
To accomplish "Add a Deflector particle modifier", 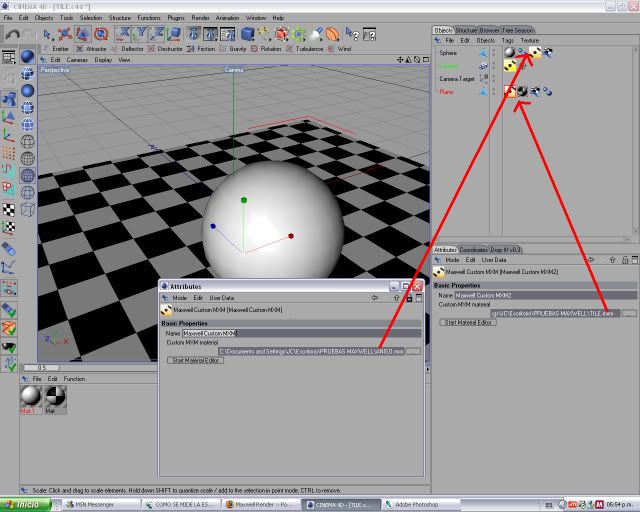I will [128, 49].
